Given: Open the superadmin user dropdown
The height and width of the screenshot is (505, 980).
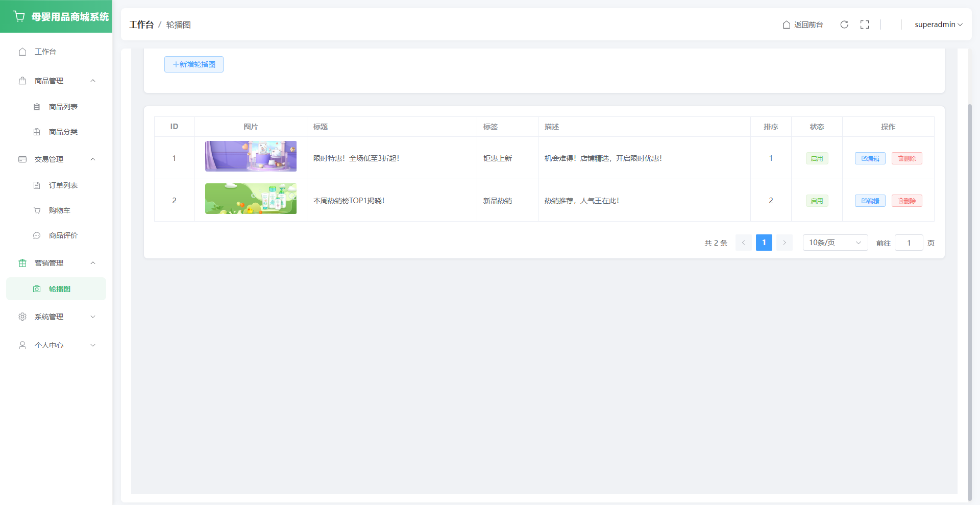Looking at the screenshot, I should coord(938,25).
